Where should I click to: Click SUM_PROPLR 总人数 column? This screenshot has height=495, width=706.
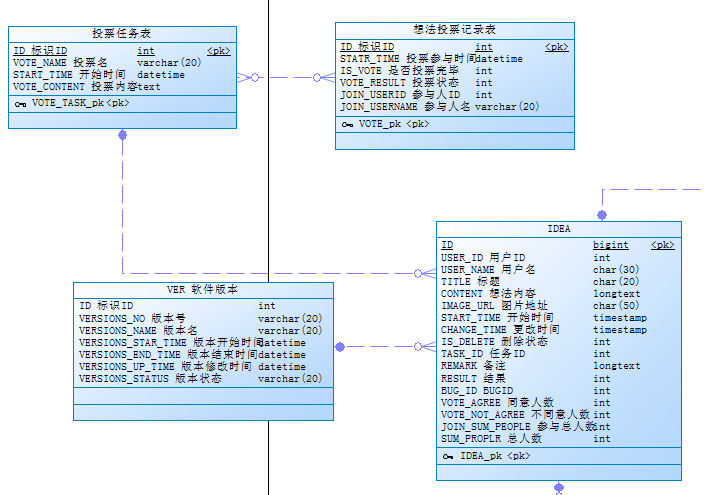coord(491,439)
